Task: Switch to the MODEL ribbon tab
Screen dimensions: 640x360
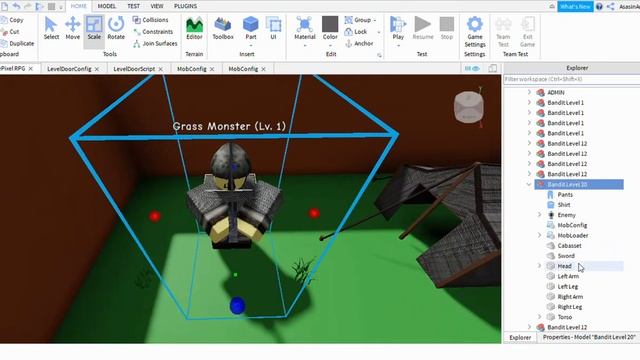Action: click(107, 6)
